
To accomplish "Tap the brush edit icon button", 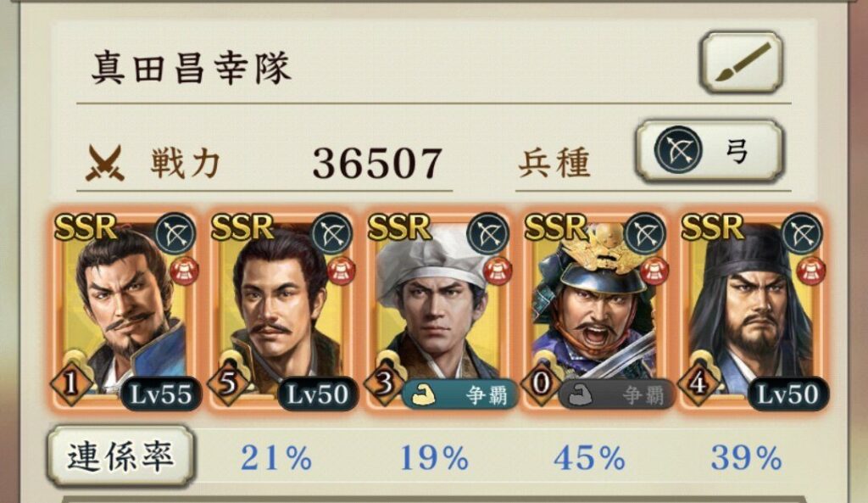I will pos(741,63).
